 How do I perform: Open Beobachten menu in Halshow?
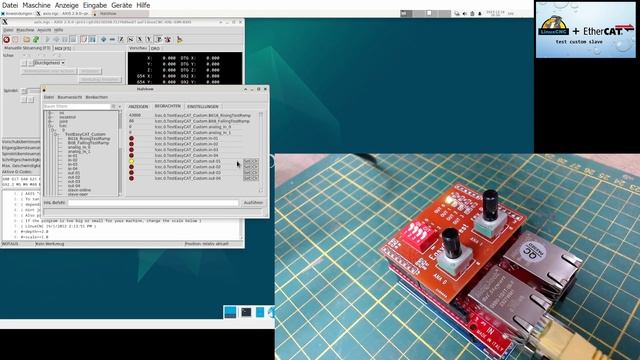point(97,97)
